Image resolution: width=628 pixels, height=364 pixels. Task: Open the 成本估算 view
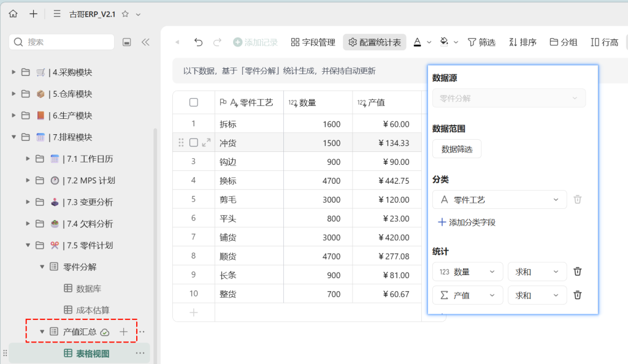click(x=93, y=310)
